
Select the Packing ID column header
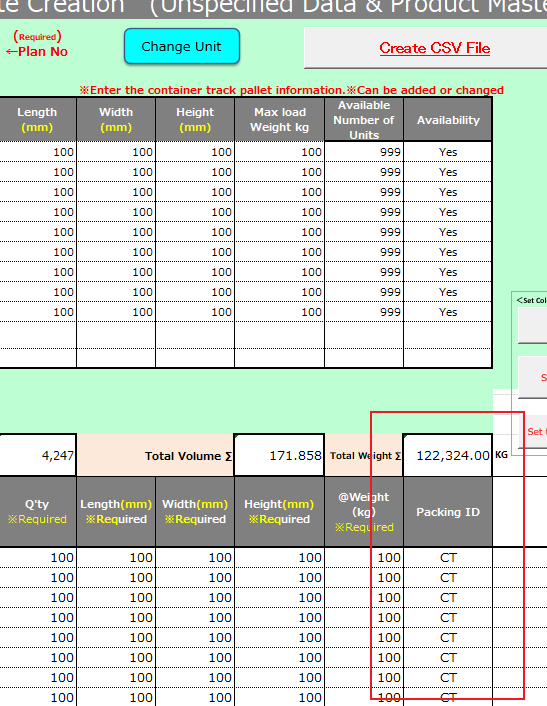(x=448, y=512)
